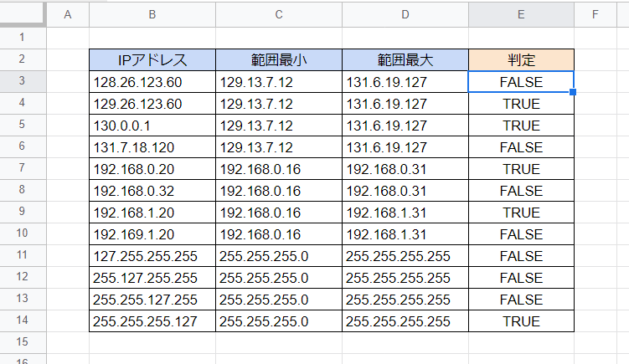This screenshot has width=629, height=364.
Task: Click 192.168.0.31 in row 8
Action: point(405,191)
